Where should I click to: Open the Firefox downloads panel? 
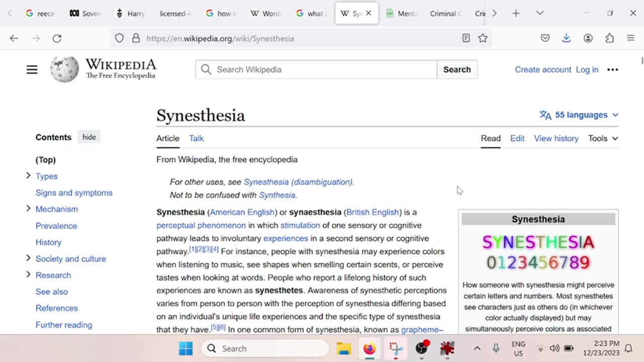click(x=567, y=38)
